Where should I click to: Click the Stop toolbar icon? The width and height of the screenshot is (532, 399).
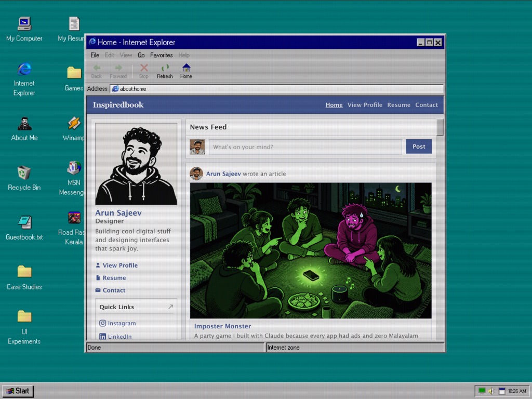[144, 68]
